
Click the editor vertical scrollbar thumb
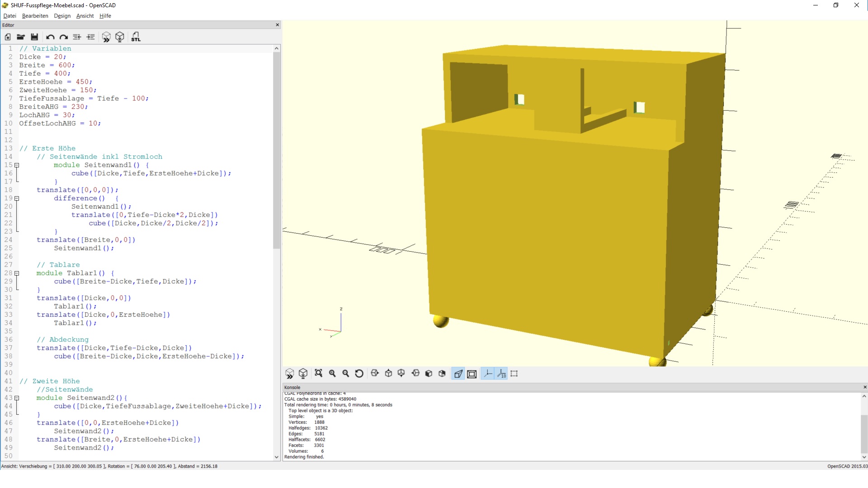click(277, 149)
